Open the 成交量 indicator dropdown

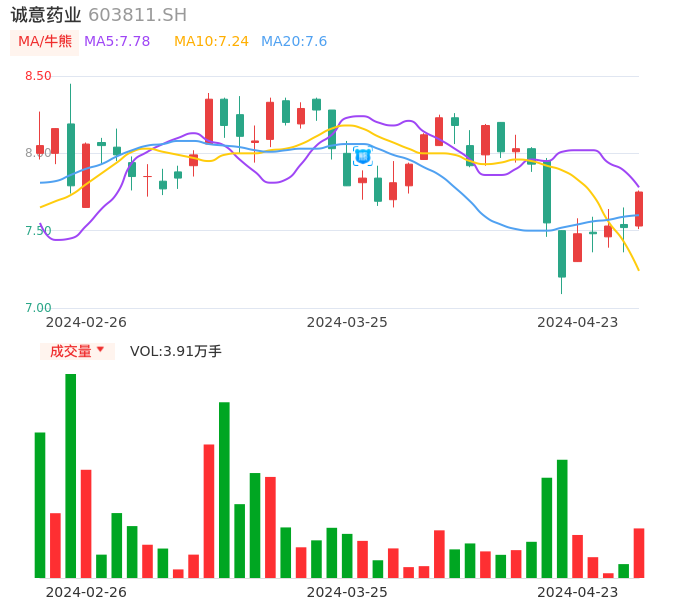coord(77,351)
